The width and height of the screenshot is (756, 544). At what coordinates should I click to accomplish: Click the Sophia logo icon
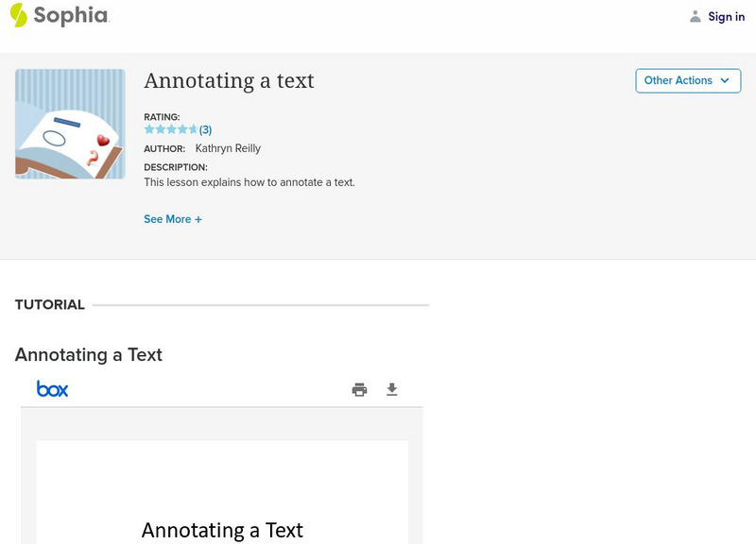18,15
